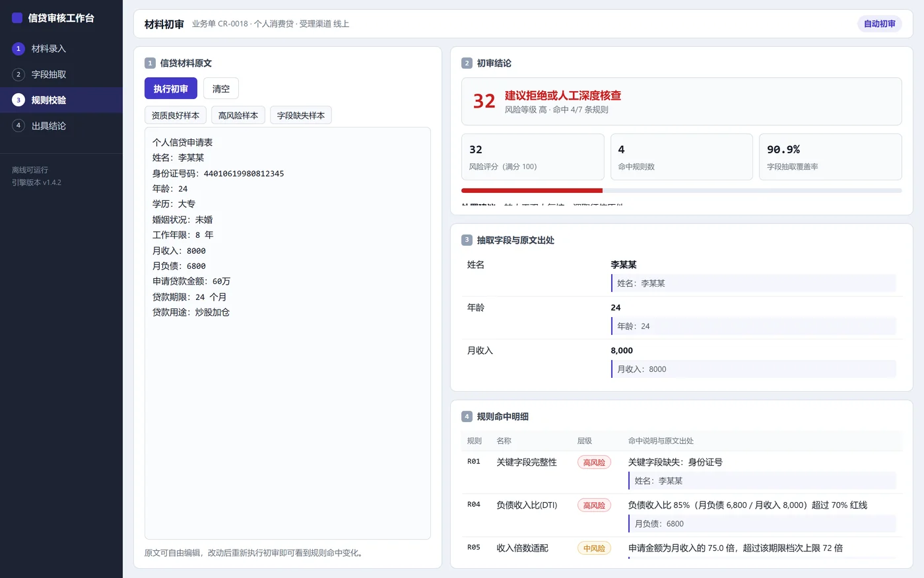Click the number 1 badge beside 信贷材料原文
Viewport: 924px width, 578px height.
pyautogui.click(x=150, y=63)
